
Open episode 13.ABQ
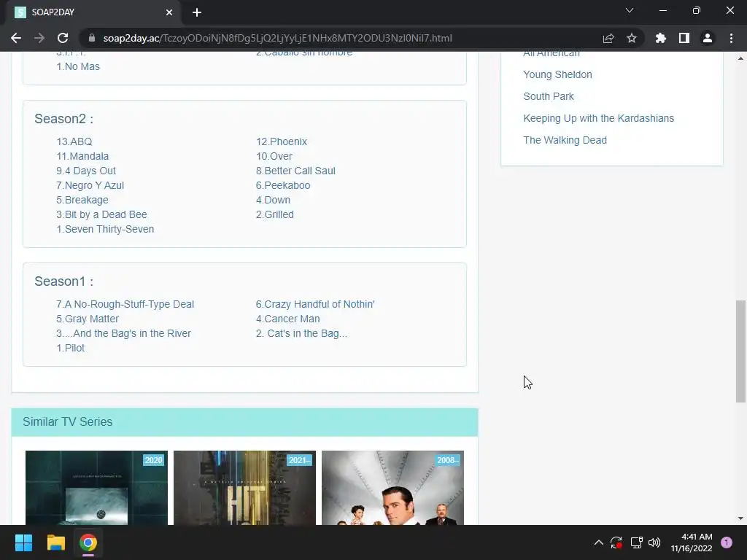click(x=74, y=142)
